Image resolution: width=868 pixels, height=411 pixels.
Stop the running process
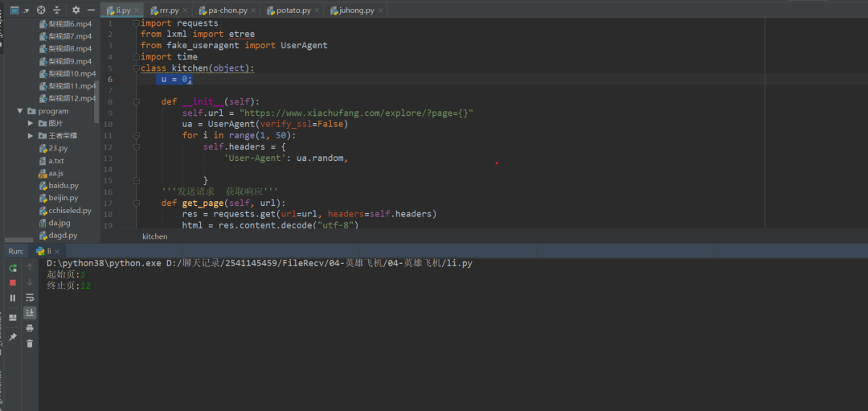(13, 282)
